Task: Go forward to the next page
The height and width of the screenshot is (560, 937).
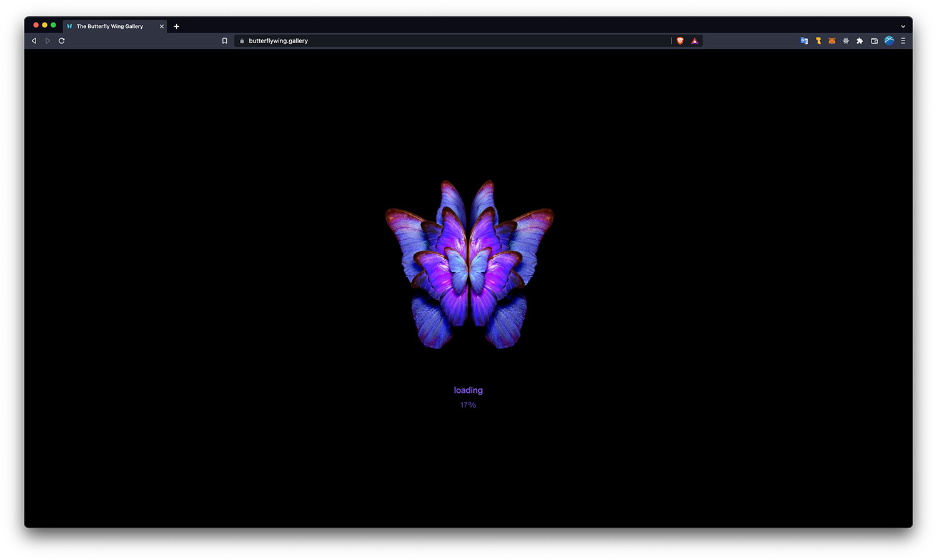Action: pos(47,41)
